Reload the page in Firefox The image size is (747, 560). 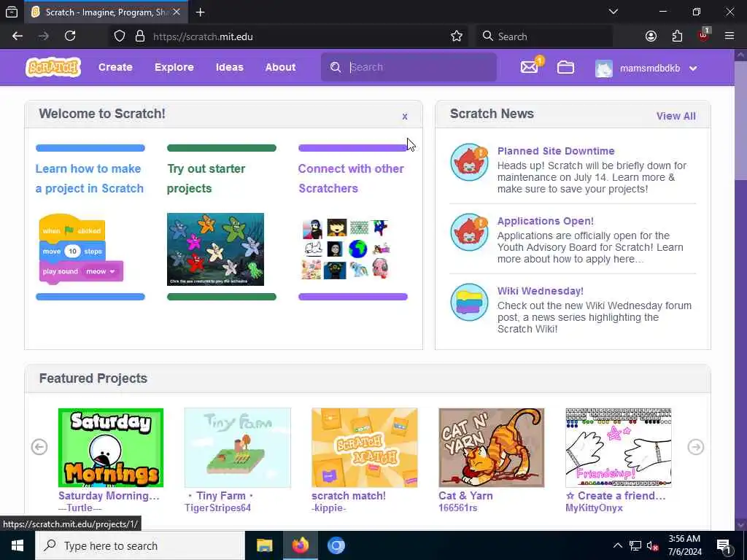click(x=70, y=36)
